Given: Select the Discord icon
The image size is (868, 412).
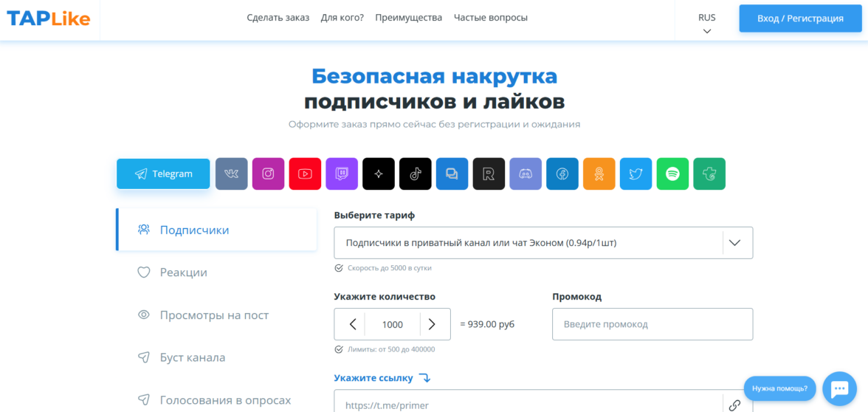Looking at the screenshot, I should pos(526,174).
